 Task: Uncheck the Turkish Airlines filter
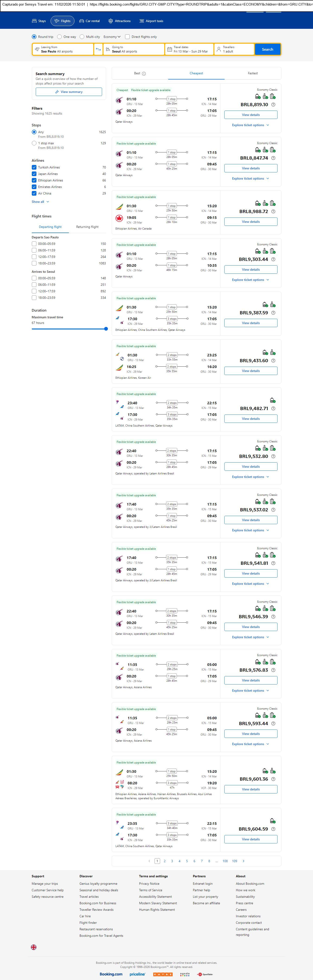pyautogui.click(x=34, y=167)
